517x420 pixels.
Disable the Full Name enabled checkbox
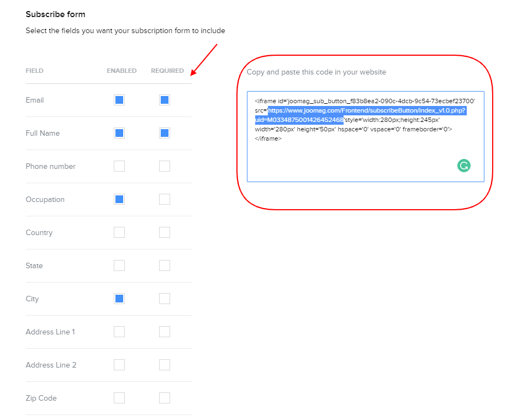[119, 133]
